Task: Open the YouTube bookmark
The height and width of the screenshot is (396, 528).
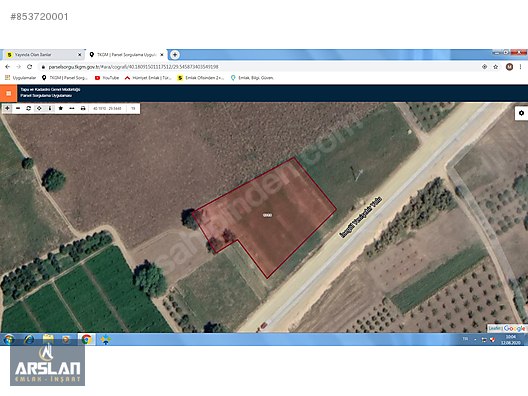Action: [x=107, y=78]
